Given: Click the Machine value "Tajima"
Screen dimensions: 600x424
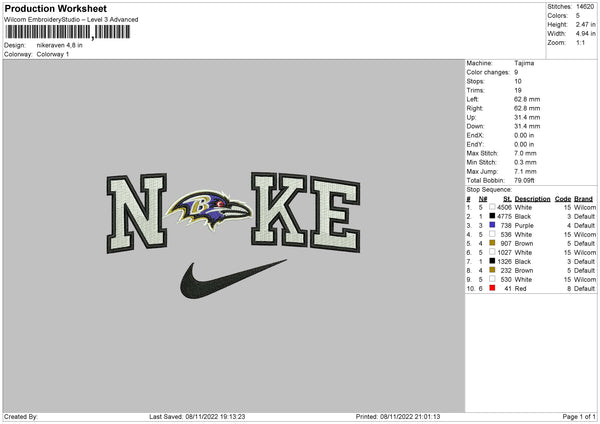Looking at the screenshot, I should click(x=524, y=63).
